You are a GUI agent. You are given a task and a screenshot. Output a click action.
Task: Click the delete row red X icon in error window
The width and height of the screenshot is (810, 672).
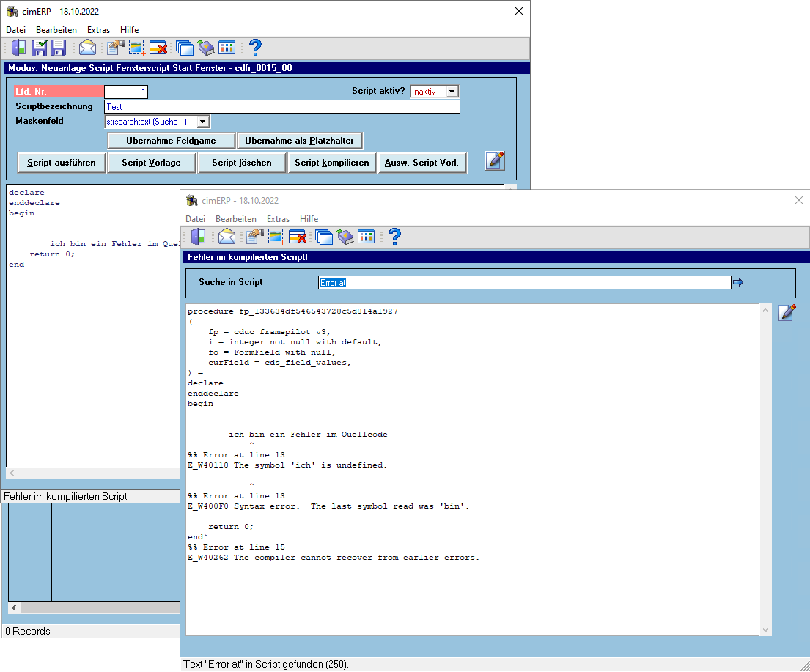click(298, 237)
